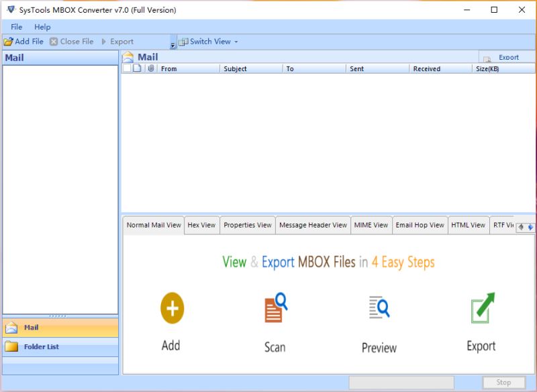Open the partially visible RTF View tab
Image resolution: width=537 pixels, height=392 pixels.
pyautogui.click(x=503, y=226)
